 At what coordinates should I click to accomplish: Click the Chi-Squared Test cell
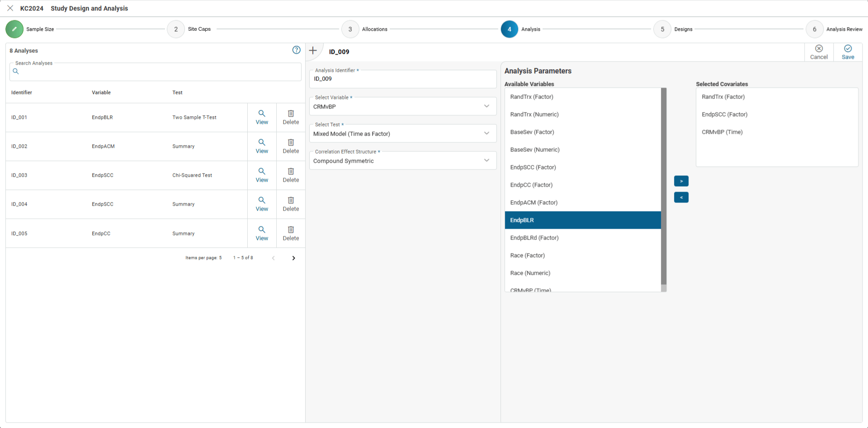pyautogui.click(x=192, y=175)
